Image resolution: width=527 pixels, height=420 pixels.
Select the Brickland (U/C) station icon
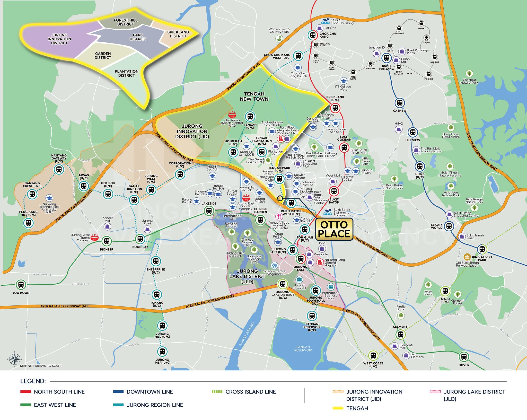335,108
